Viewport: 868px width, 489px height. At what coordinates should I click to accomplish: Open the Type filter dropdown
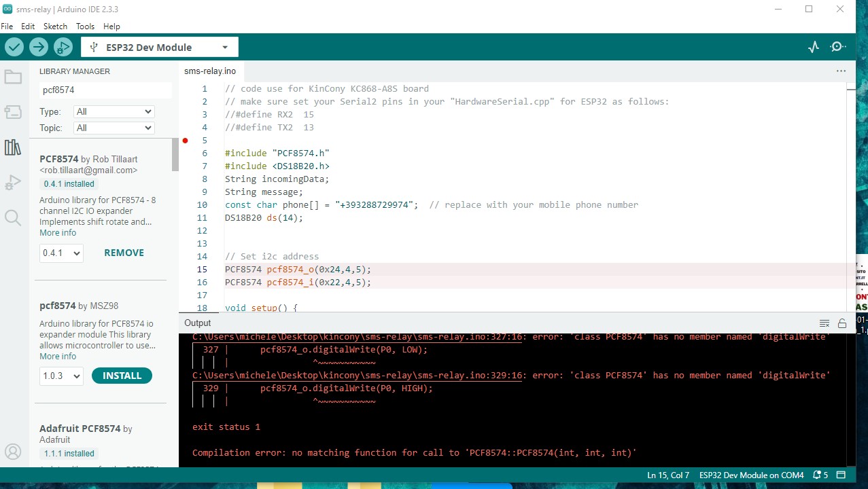coord(114,111)
